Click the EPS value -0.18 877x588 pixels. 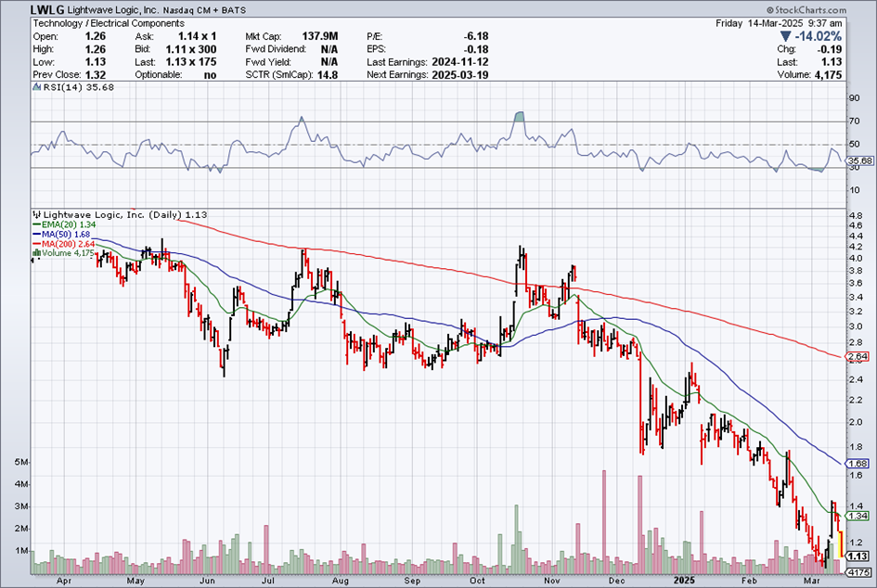pyautogui.click(x=476, y=49)
